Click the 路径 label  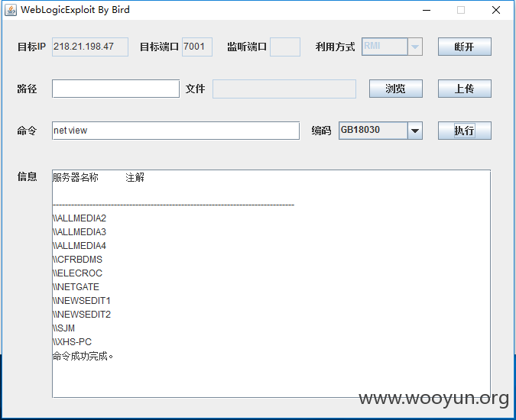click(x=27, y=89)
